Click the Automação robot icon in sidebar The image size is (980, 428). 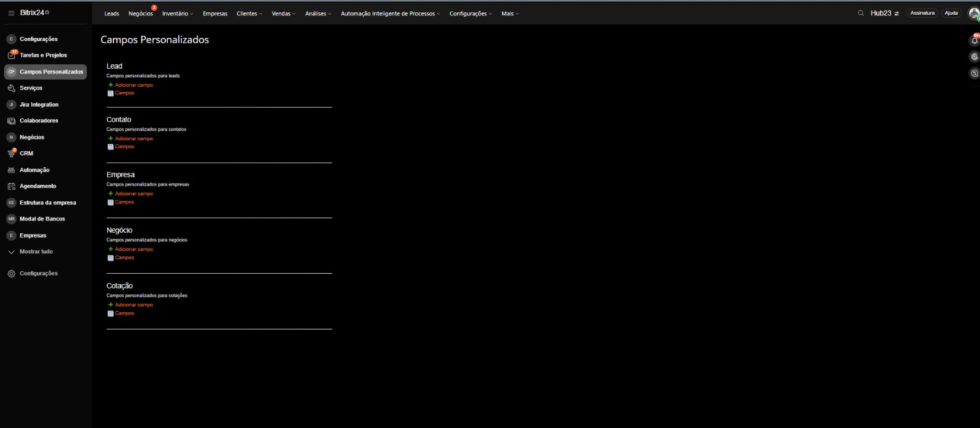point(11,170)
